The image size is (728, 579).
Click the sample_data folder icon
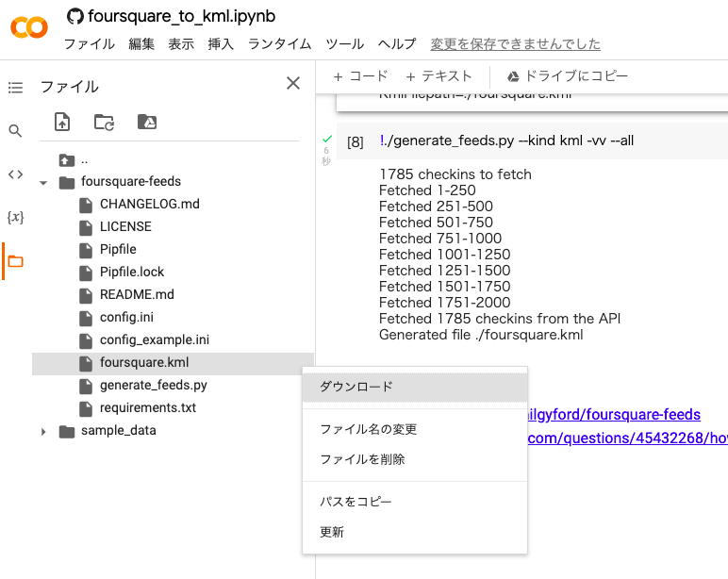pos(67,432)
